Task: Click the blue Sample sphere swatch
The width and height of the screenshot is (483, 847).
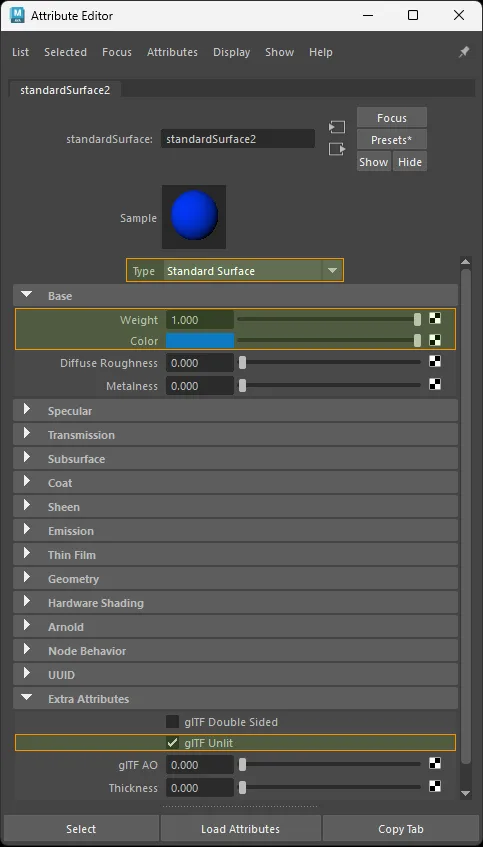Action: 194,217
